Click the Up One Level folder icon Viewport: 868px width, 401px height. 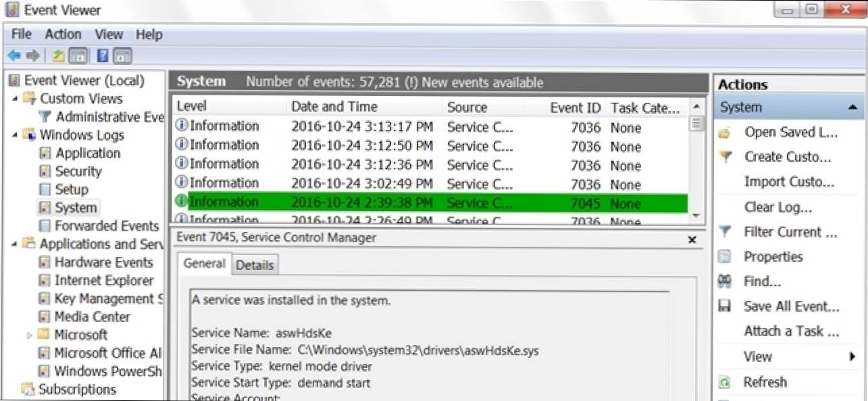point(59,56)
